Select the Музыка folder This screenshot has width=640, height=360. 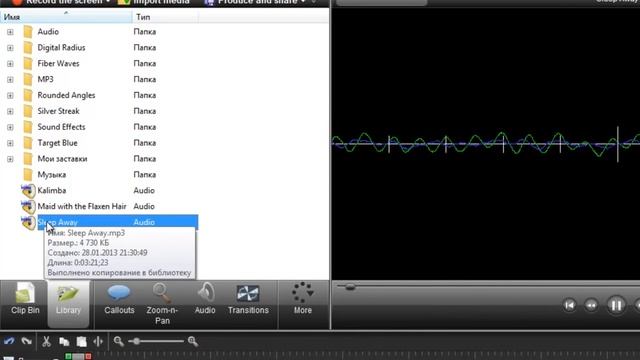click(52, 175)
